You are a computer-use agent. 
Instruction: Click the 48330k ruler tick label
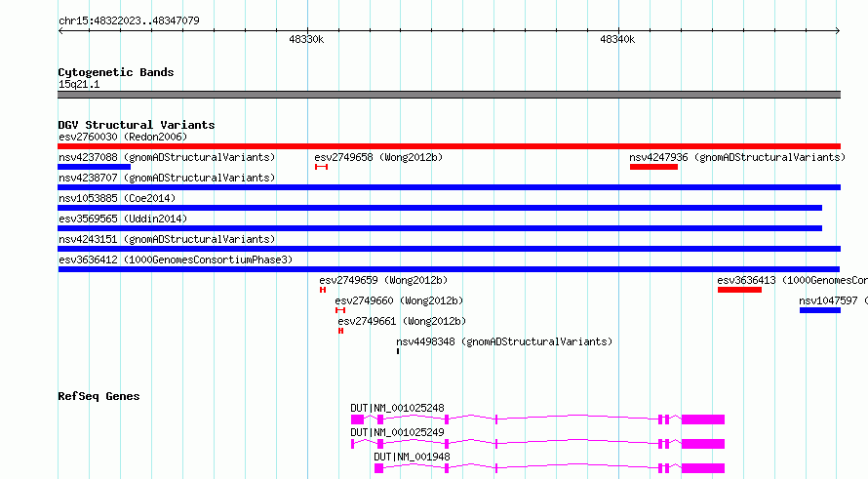click(x=306, y=39)
